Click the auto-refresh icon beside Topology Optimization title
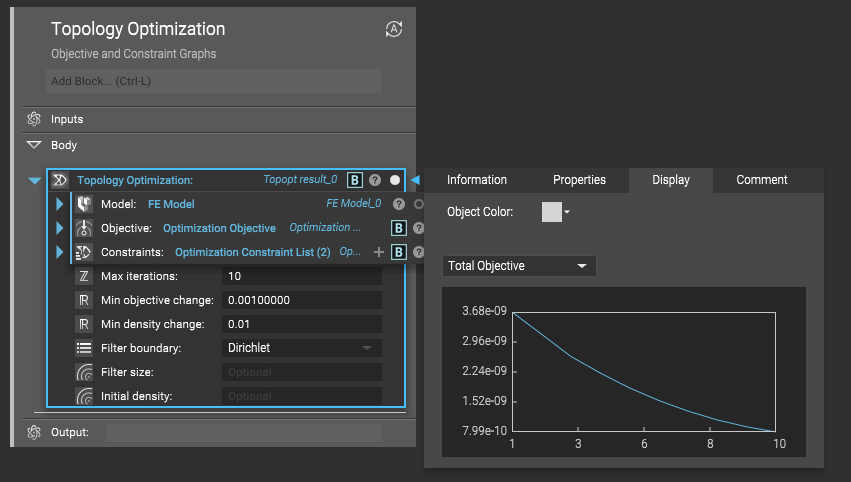 click(x=394, y=29)
